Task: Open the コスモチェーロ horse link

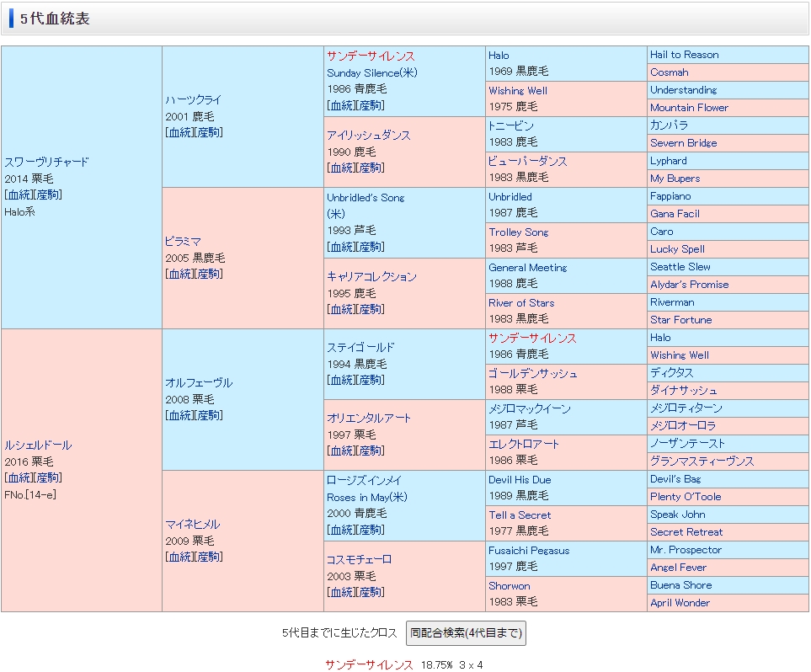Action: 360,559
